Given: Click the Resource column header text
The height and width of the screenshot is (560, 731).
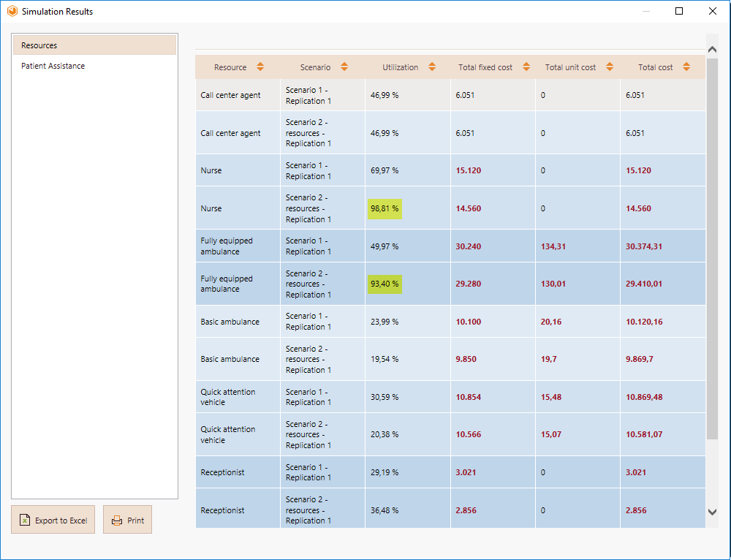Looking at the screenshot, I should (x=230, y=67).
